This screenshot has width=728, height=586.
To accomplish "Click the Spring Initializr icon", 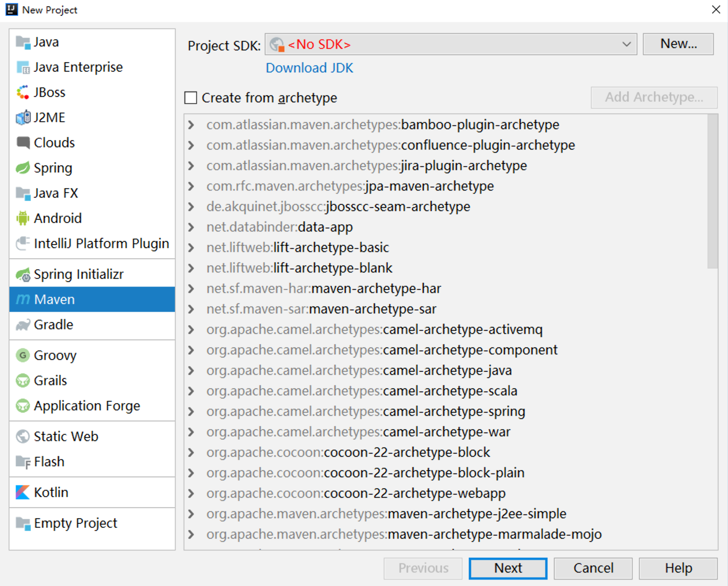I will tap(23, 274).
